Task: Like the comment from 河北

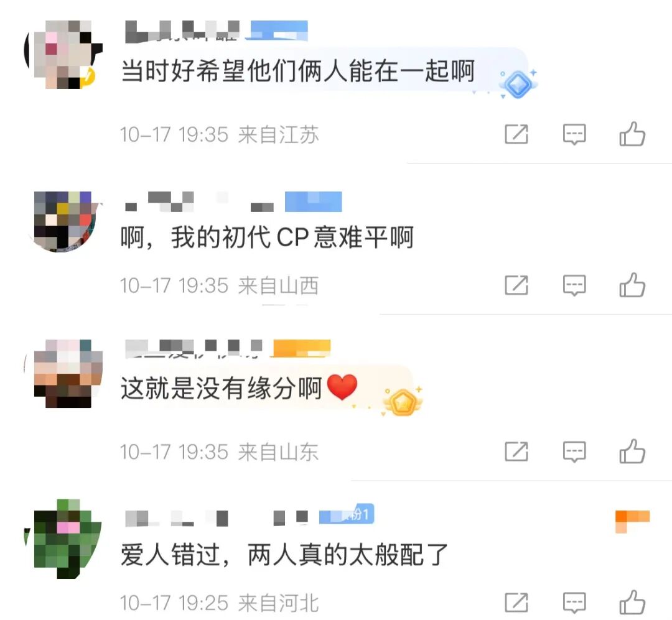Action: tap(632, 603)
